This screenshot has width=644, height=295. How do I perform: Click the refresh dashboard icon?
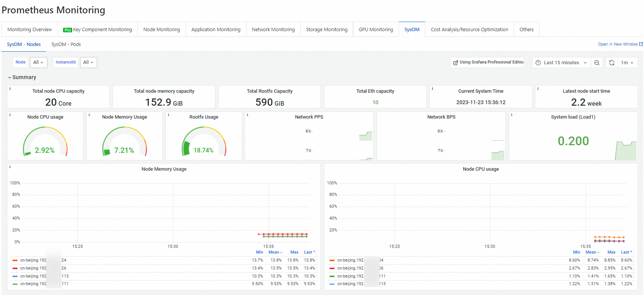point(611,63)
